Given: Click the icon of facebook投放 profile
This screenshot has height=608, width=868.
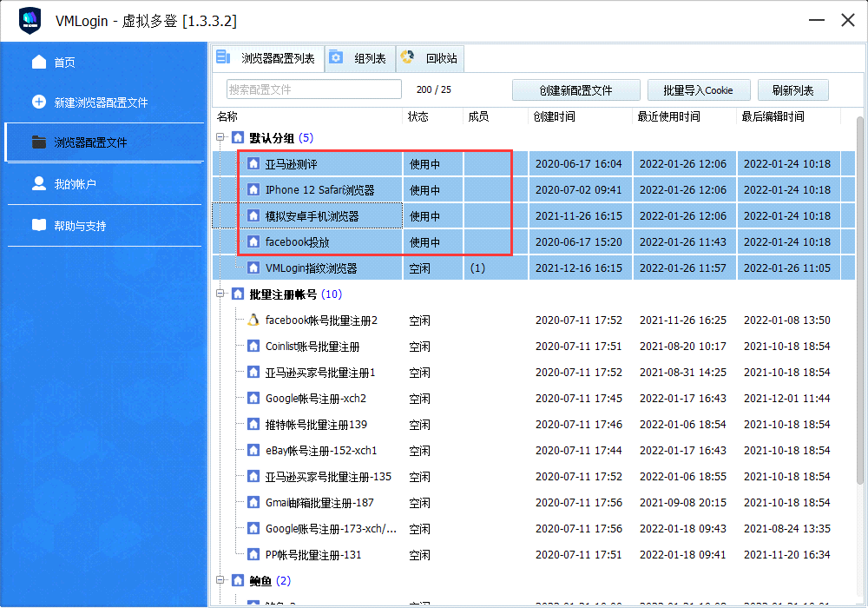Looking at the screenshot, I should (253, 241).
